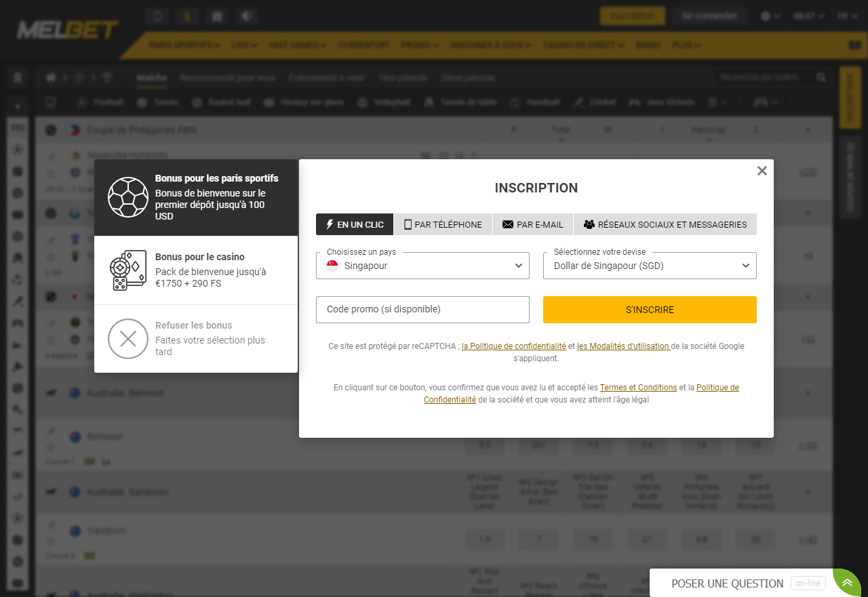Click the green scroll-to-top arrows button

(847, 583)
